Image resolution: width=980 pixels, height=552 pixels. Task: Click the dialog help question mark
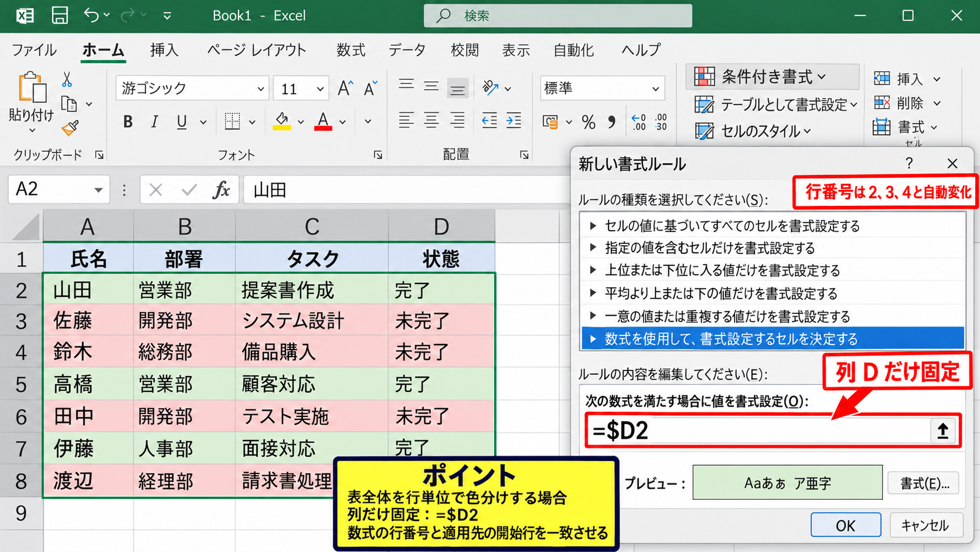click(908, 163)
